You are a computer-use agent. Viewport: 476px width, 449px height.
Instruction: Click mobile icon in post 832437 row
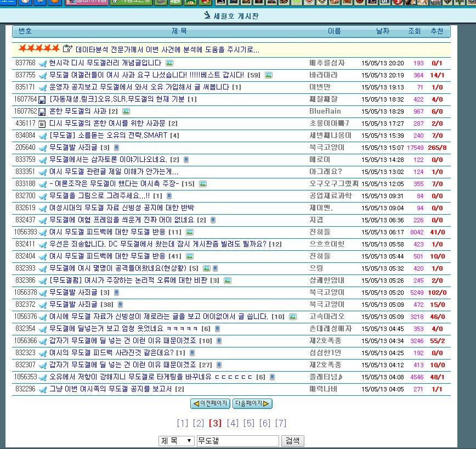point(213,220)
